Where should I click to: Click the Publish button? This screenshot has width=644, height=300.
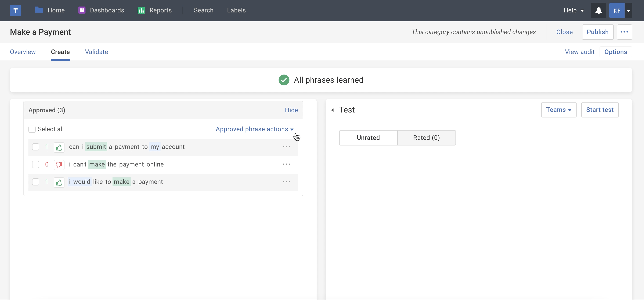[598, 32]
